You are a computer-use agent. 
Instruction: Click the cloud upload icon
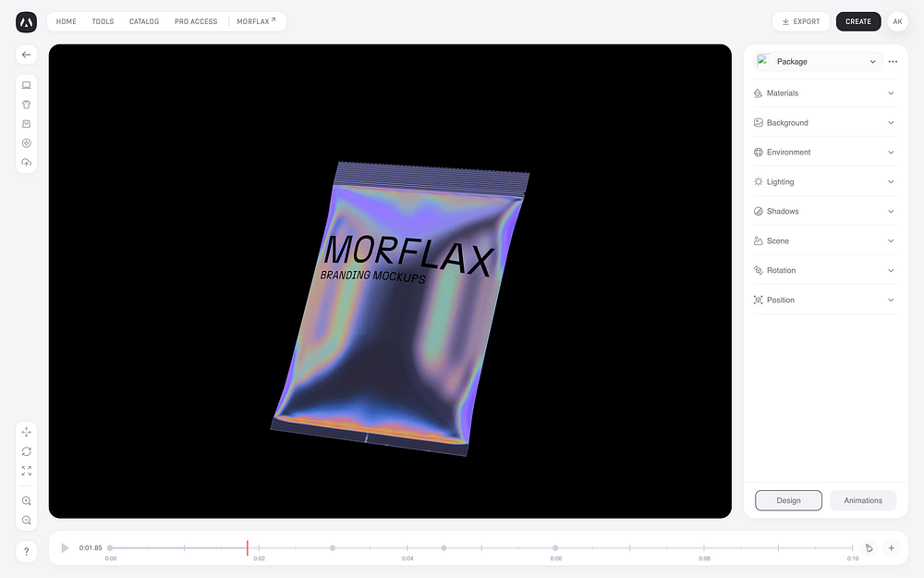click(26, 163)
